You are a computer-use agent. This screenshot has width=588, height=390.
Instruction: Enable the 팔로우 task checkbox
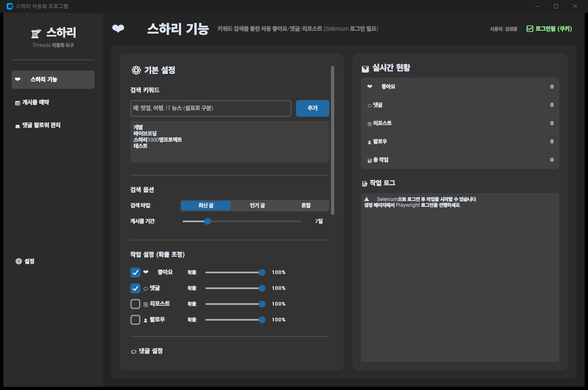pos(135,320)
